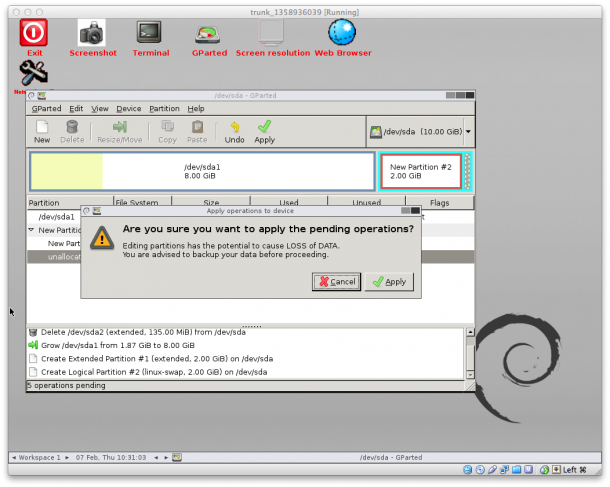Open the network tools wrench icon
610x487 pixels.
34,73
